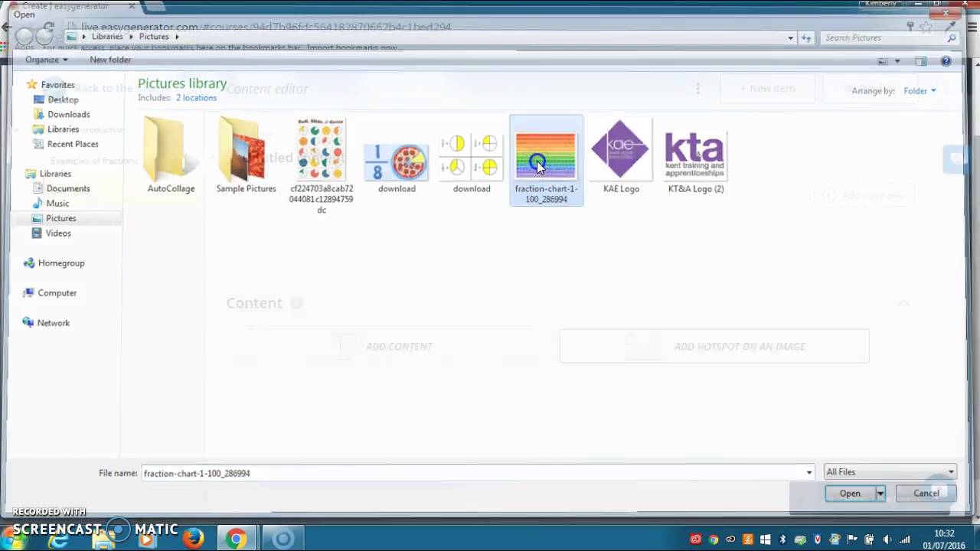Change view using the views icon
980x551 pixels.
tap(883, 61)
